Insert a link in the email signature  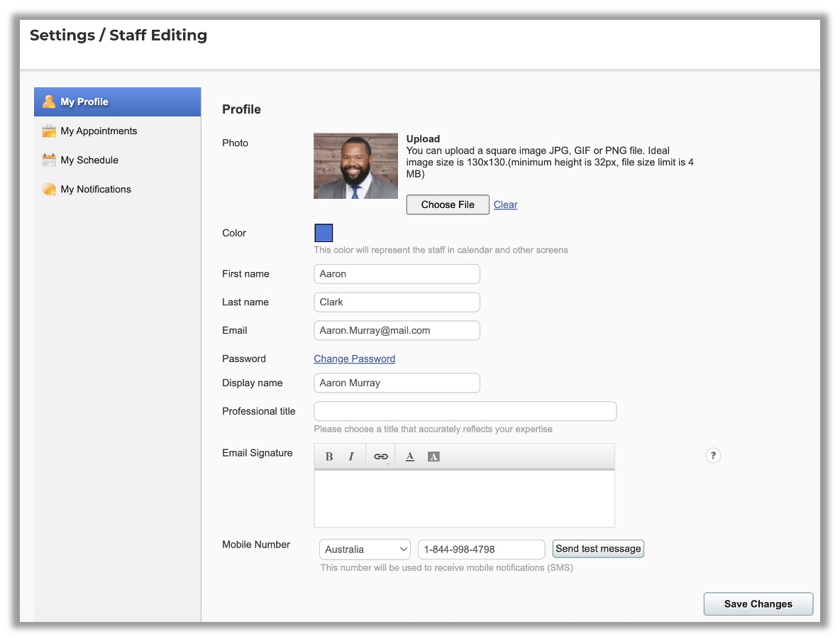pyautogui.click(x=381, y=457)
